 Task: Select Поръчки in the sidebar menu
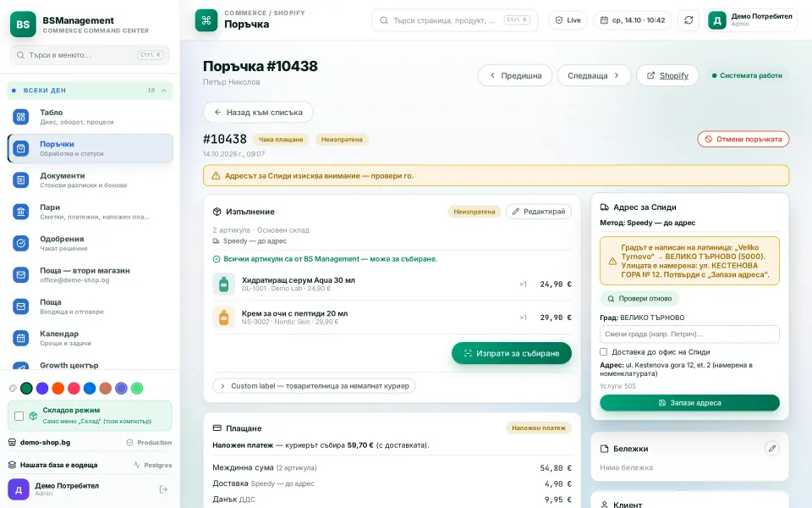91,148
